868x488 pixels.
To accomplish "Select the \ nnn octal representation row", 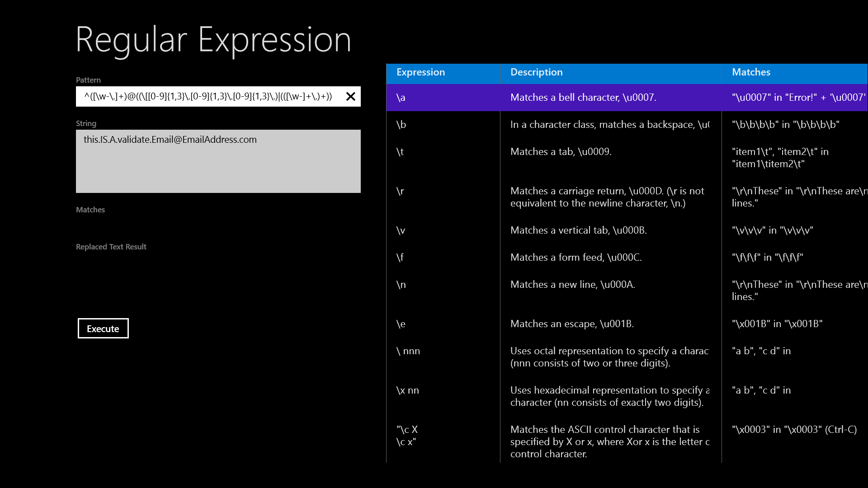I will point(583,357).
